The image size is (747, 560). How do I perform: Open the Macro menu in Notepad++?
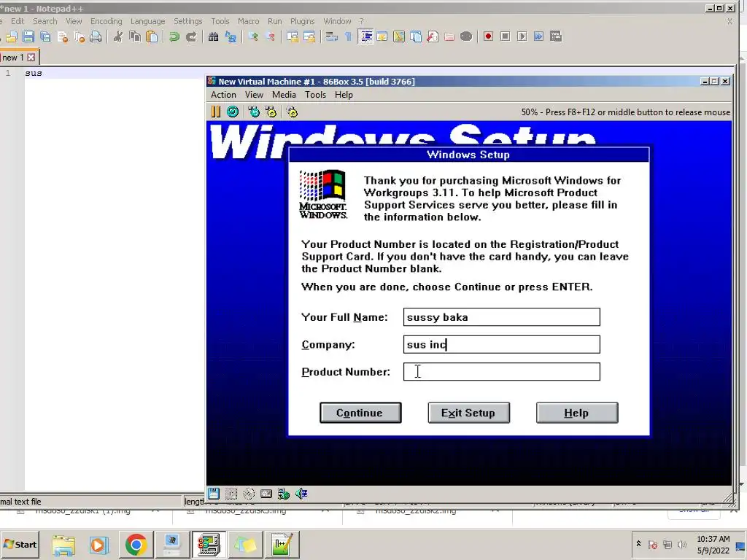pos(249,21)
